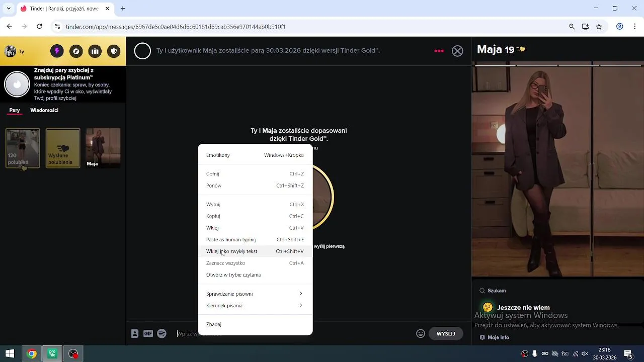This screenshot has width=644, height=362.
Task: Click the Platinum subscription promo banner
Action: tap(63, 84)
